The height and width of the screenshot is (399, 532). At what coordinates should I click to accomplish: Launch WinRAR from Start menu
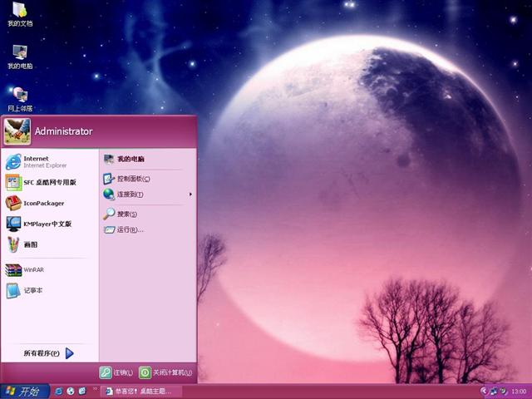pyautogui.click(x=33, y=270)
